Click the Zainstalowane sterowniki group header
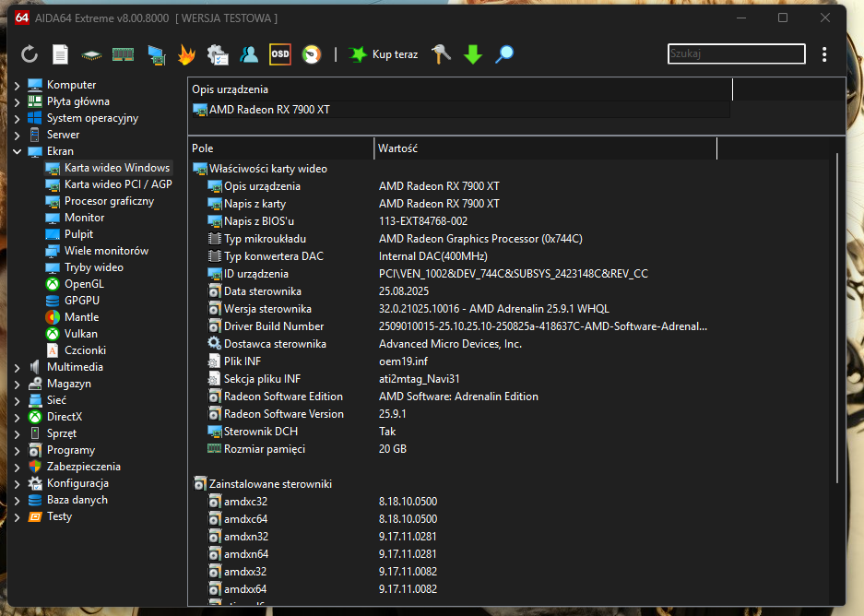 263,484
